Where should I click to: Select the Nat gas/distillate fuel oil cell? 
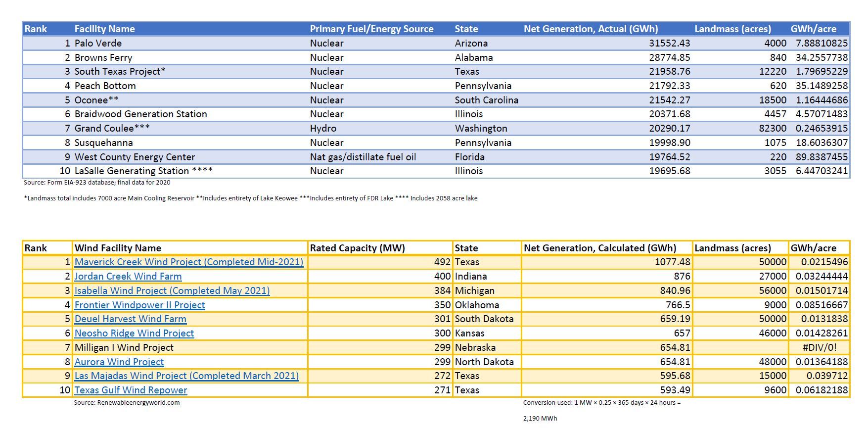363,157
